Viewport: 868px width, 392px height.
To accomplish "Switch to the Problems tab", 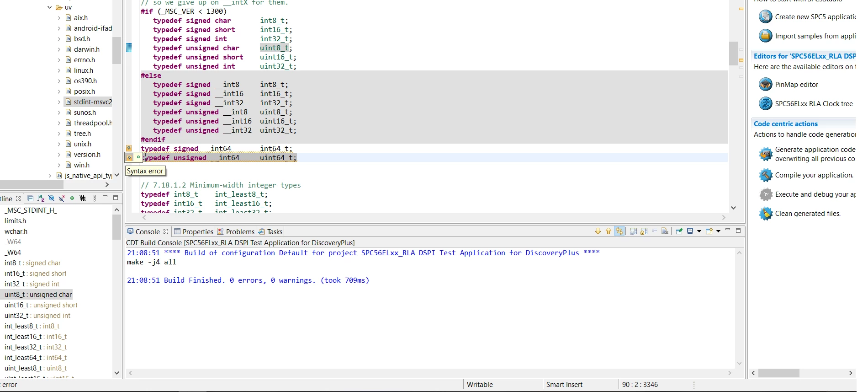I will pos(236,231).
